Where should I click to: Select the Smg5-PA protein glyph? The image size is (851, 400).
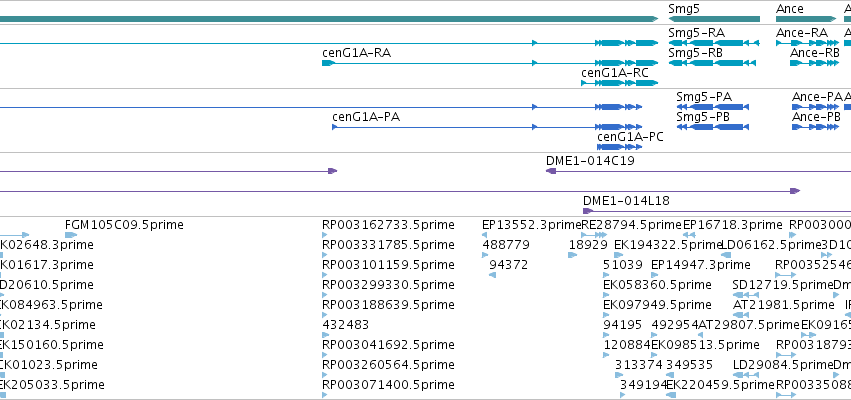(x=713, y=107)
